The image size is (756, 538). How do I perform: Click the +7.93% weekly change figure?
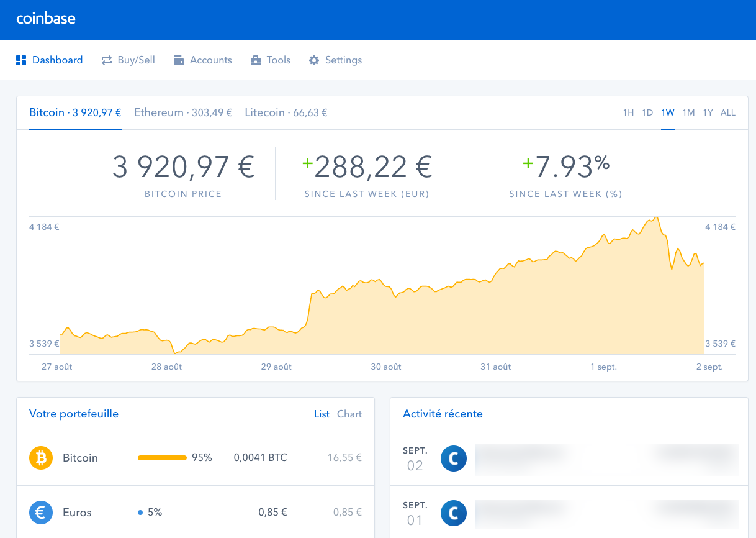tap(565, 165)
